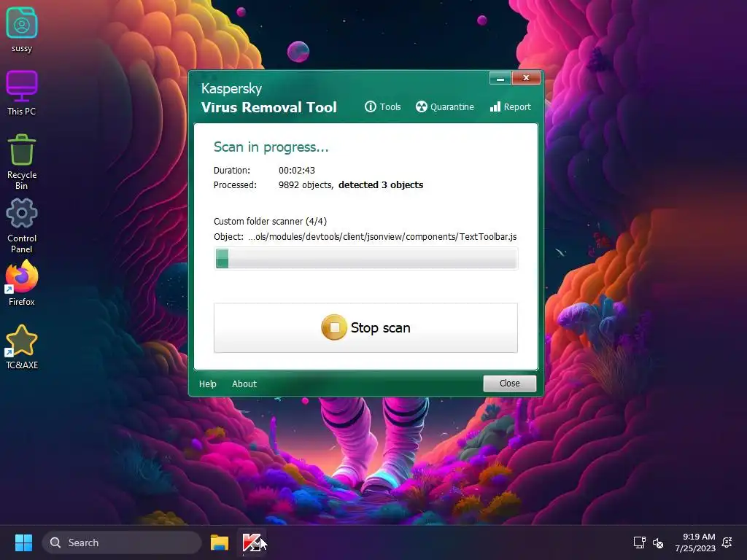Click the scanned object path TextToolbar.js
Viewport: 747px width, 560px height.
[382, 237]
